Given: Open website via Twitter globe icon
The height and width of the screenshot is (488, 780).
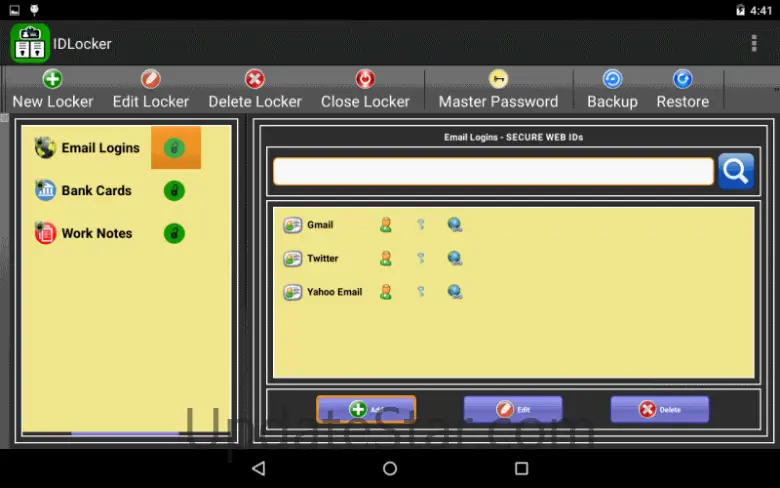Looking at the screenshot, I should pyautogui.click(x=455, y=258).
